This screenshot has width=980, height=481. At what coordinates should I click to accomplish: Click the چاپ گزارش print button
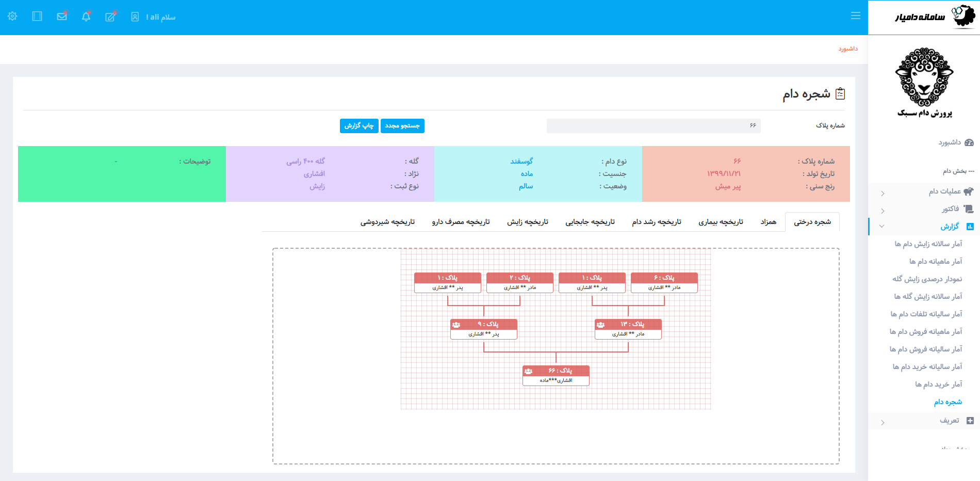[x=359, y=126]
